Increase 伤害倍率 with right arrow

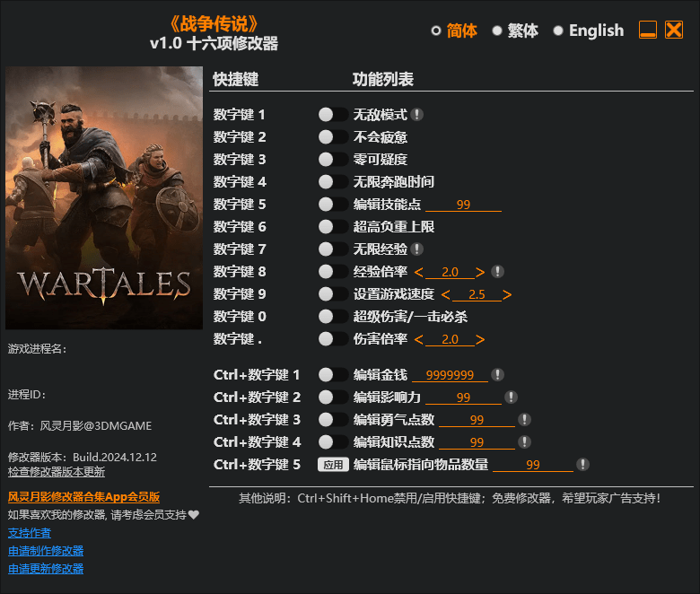[x=480, y=339]
